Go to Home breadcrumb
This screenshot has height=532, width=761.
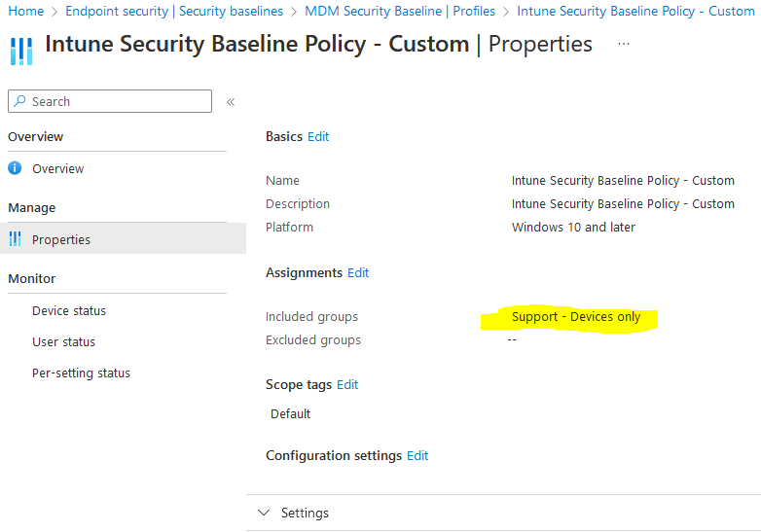(x=26, y=11)
